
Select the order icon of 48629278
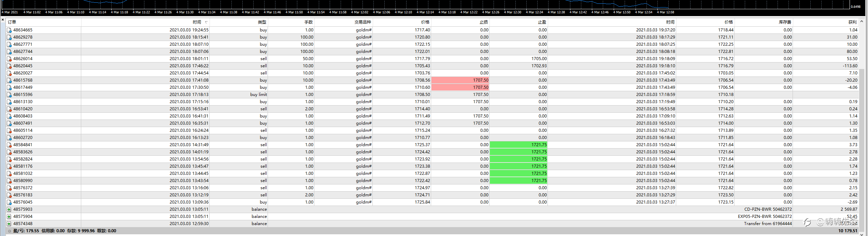(9, 37)
